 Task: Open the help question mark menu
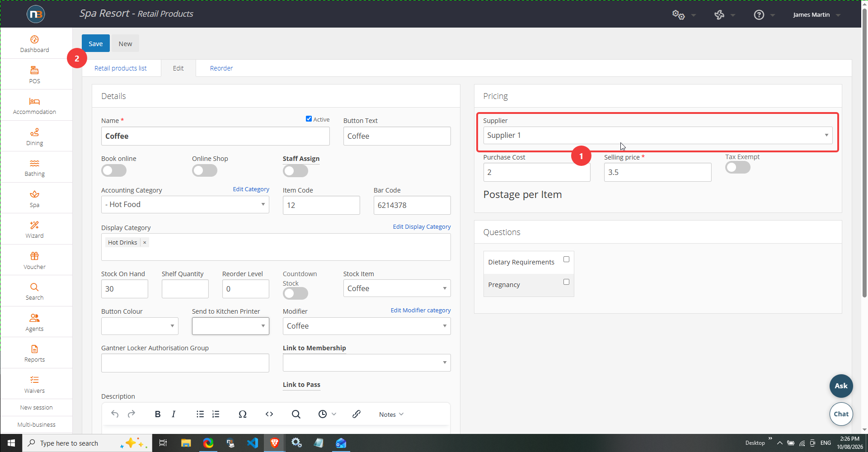(759, 15)
